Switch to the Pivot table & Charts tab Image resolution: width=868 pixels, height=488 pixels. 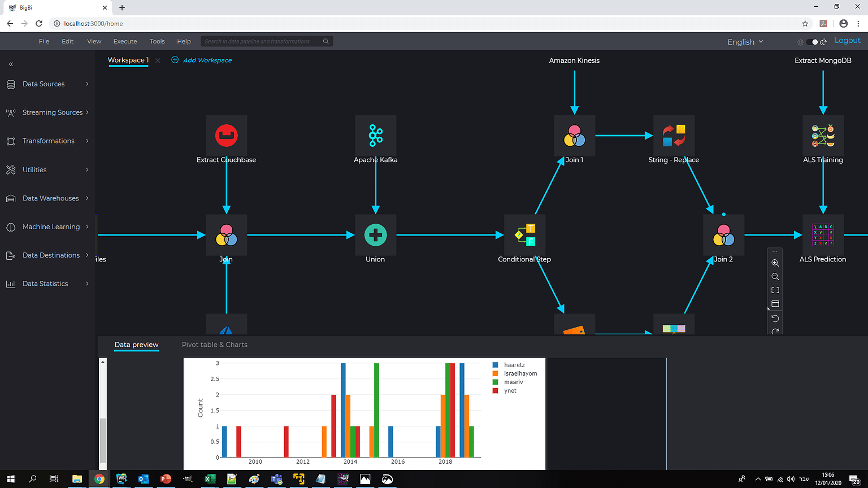click(x=215, y=345)
